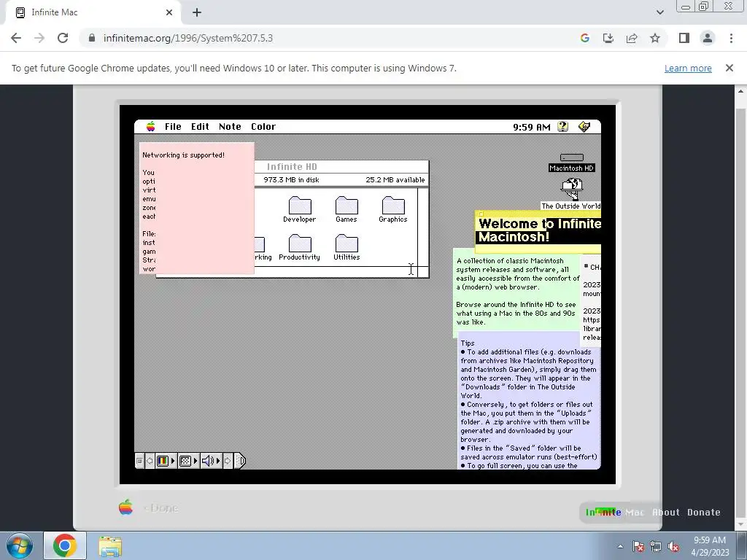Open the Donate link

click(x=704, y=513)
